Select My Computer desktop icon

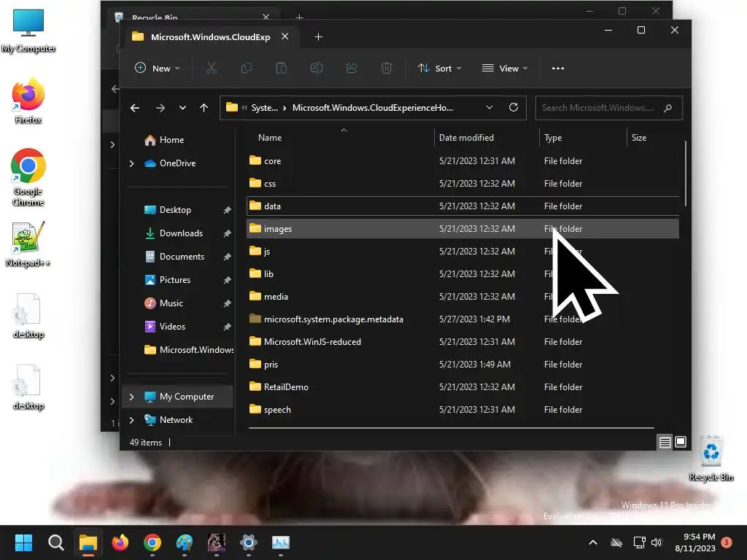tap(28, 31)
